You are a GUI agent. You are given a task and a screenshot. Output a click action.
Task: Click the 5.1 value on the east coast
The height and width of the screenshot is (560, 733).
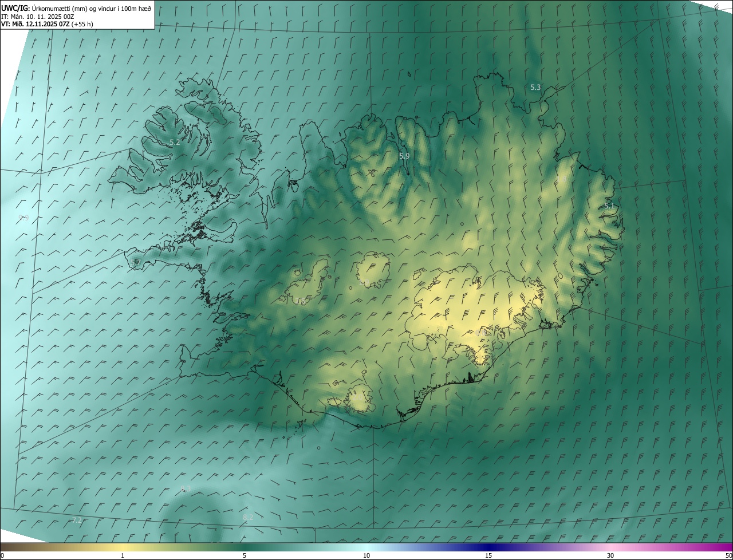click(609, 206)
